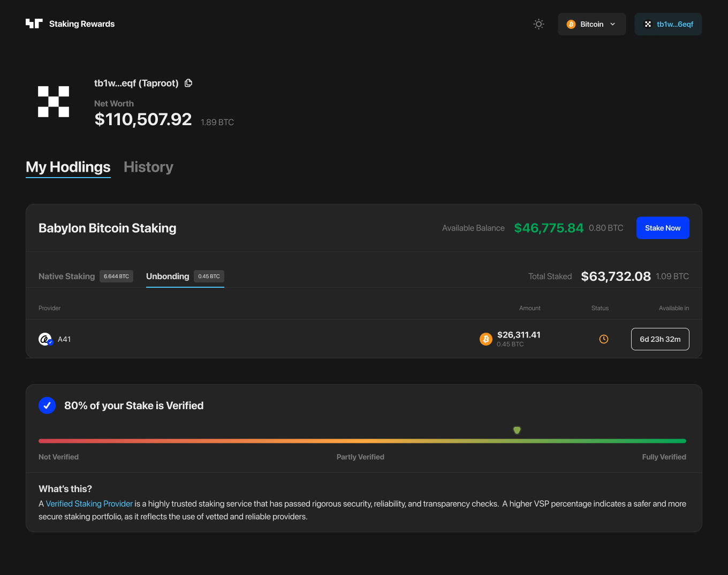Open the Verified Staking Provider link

[x=89, y=504]
